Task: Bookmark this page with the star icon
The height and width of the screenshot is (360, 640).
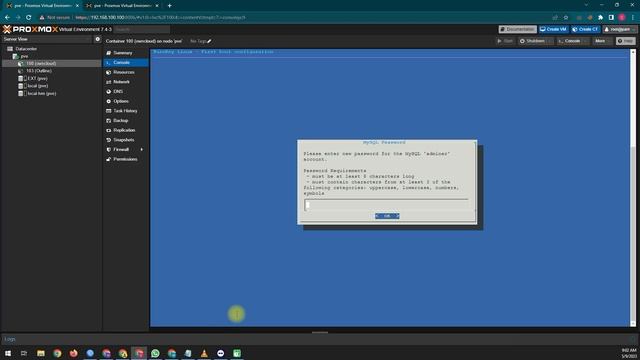Action: pos(566,18)
